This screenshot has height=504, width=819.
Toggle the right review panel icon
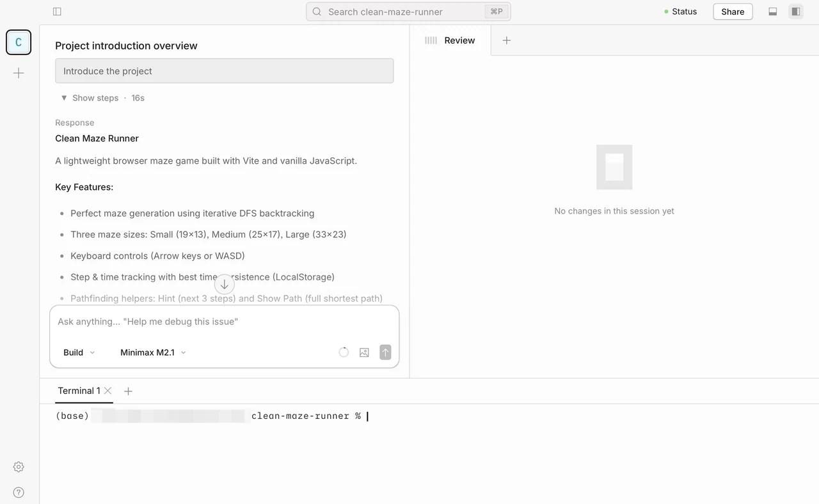(795, 12)
